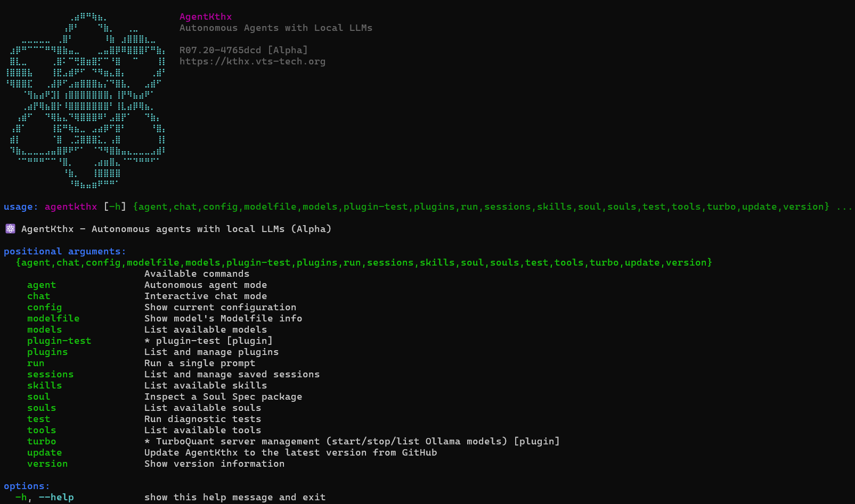Select the 'turbo' command name in list
855x504 pixels.
tap(42, 441)
